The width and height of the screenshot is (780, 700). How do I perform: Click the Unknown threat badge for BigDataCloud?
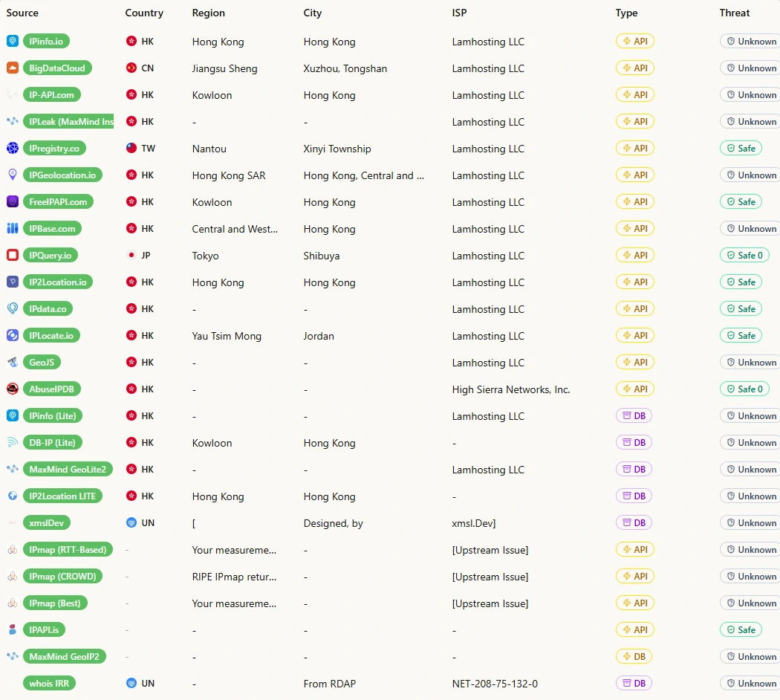pos(750,68)
